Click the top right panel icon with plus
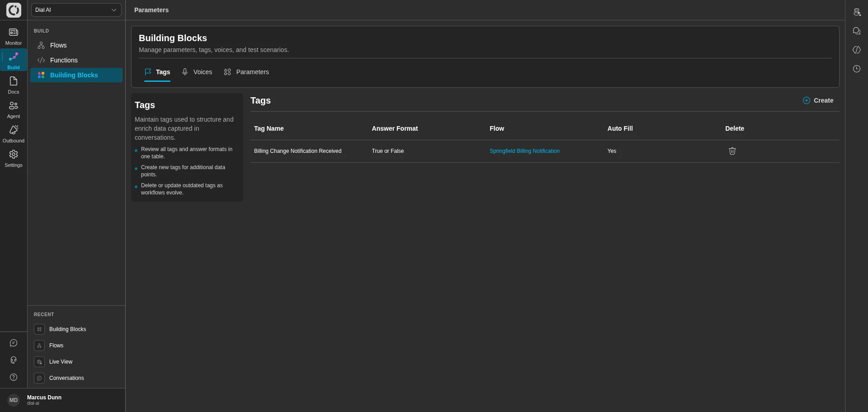868x412 pixels. pyautogui.click(x=857, y=12)
